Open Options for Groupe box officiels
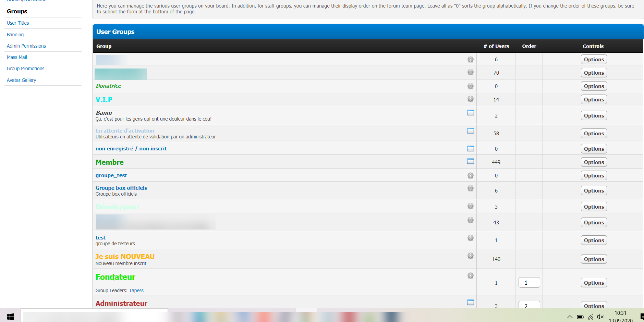Screen dimensions: 644x322 click(594, 191)
